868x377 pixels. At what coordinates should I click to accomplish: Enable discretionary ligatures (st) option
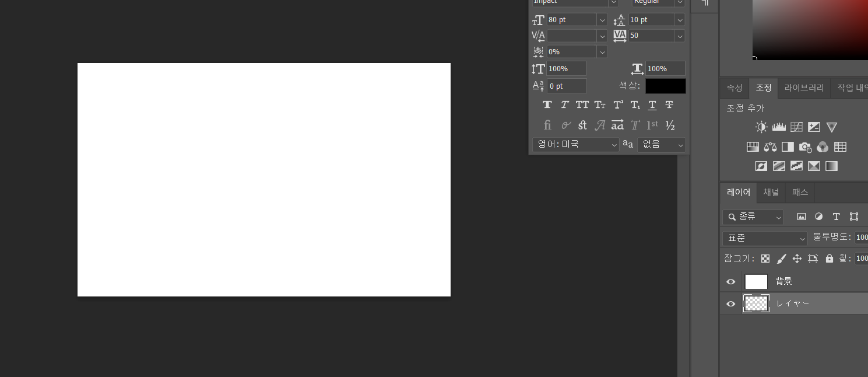[x=582, y=125]
